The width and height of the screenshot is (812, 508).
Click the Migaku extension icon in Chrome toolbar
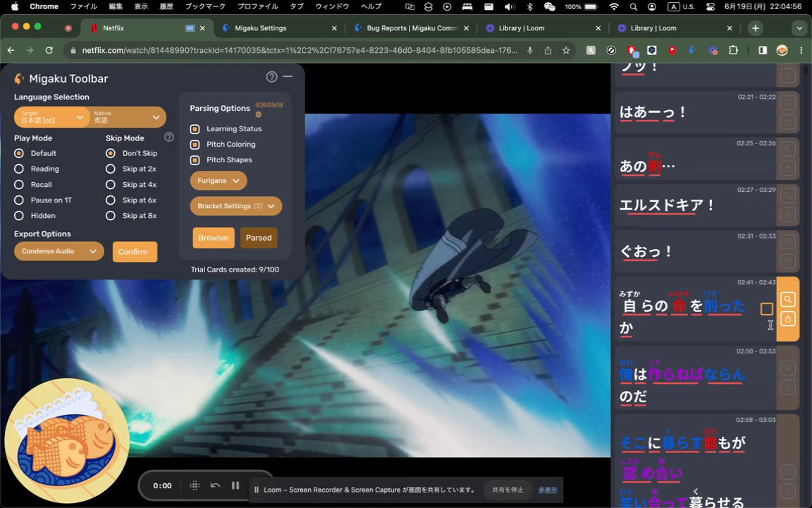692,50
